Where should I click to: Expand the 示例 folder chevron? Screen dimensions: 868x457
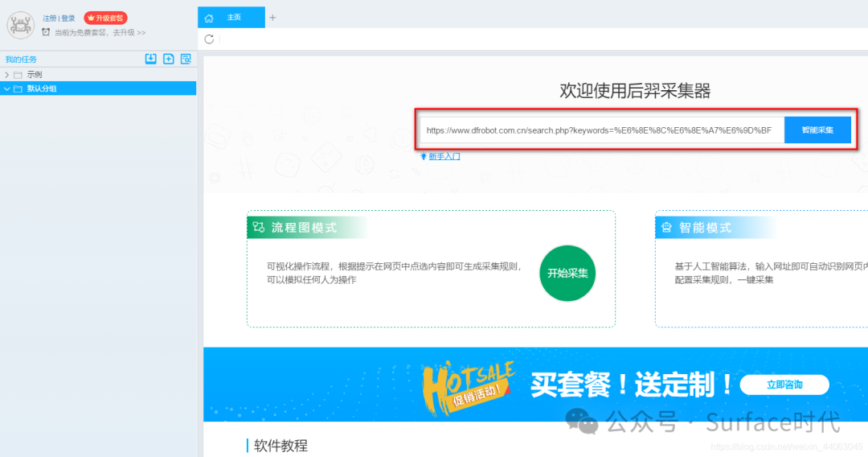click(6, 75)
